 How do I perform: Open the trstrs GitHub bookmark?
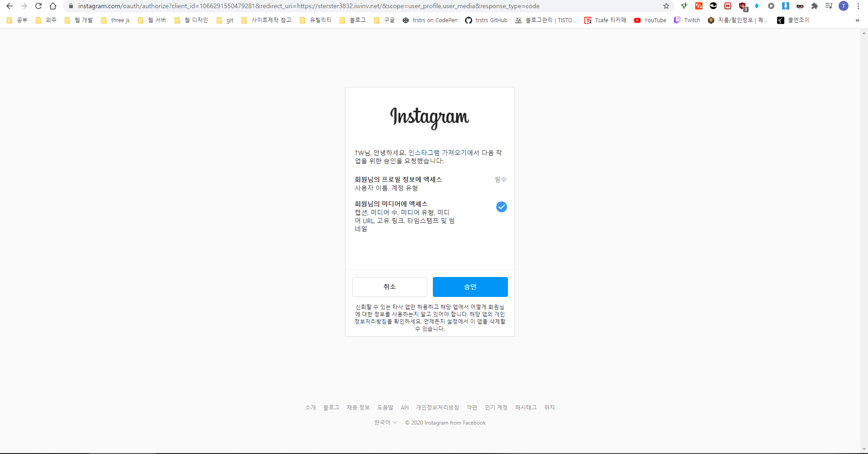coord(486,20)
